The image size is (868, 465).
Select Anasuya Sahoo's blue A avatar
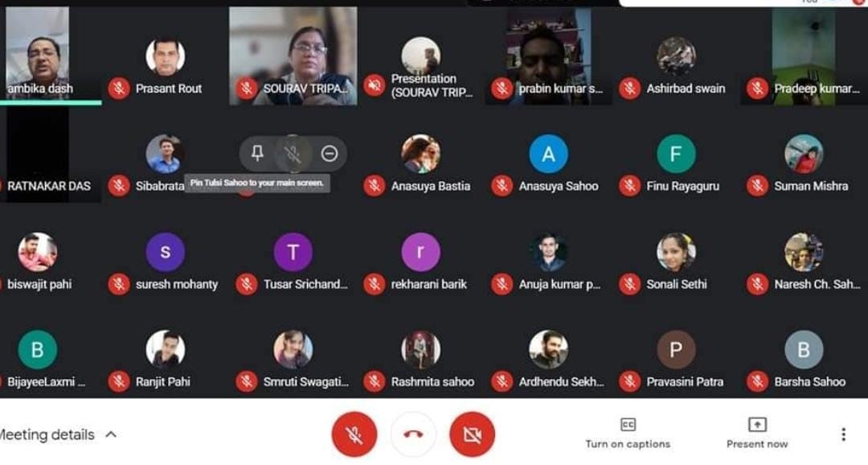549,154
